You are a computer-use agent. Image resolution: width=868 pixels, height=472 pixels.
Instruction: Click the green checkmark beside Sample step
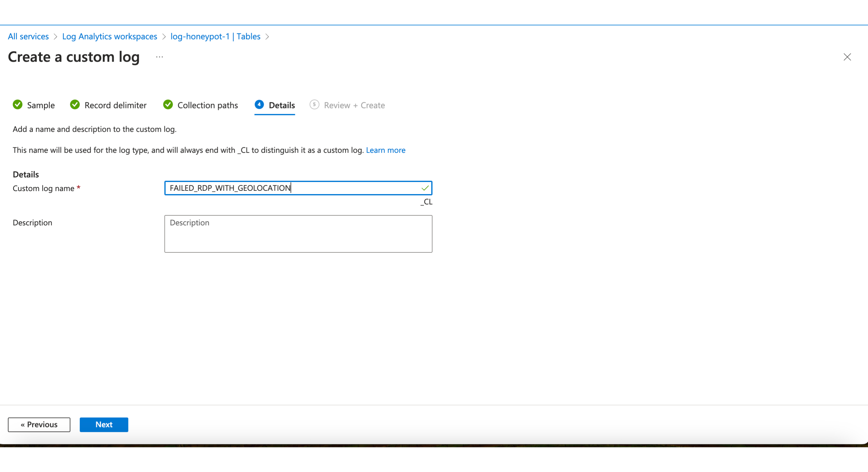coord(18,105)
